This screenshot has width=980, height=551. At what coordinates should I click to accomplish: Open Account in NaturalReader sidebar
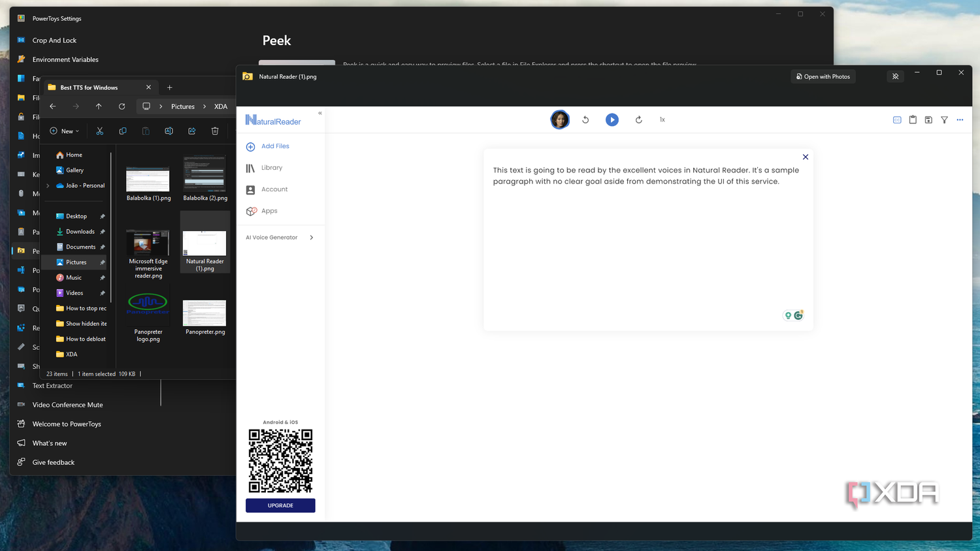point(267,189)
